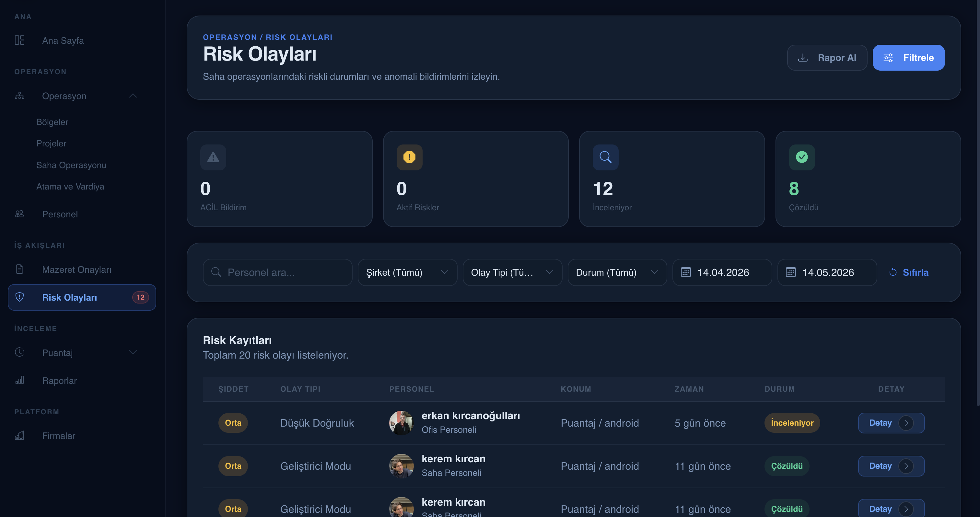This screenshot has width=980, height=517.
Task: Click the İnceleniyor magnifier icon
Action: [606, 157]
